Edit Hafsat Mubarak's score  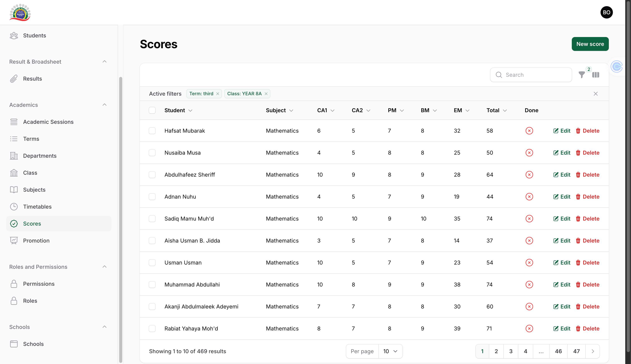562,131
